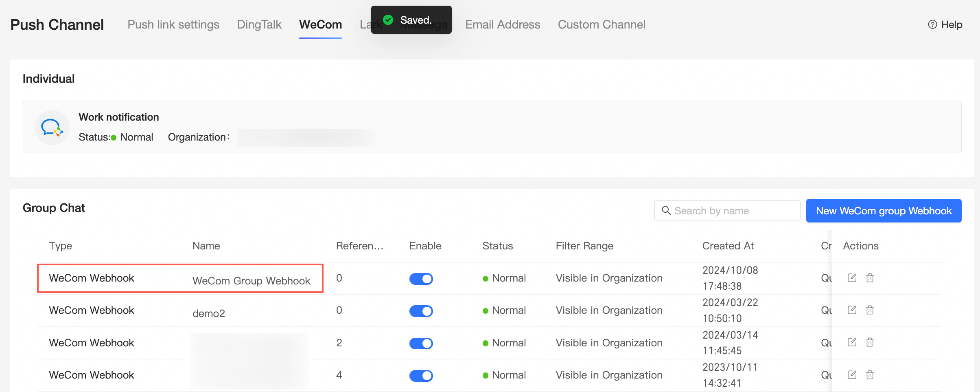Screen dimensions: 980x392
Task: Toggle enable switch for webhook with 2 references
Action: (x=421, y=344)
